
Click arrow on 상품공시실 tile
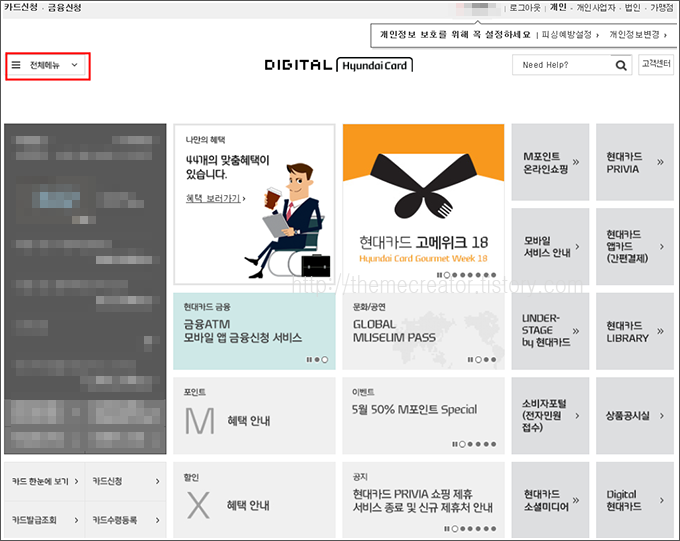pyautogui.click(x=662, y=416)
